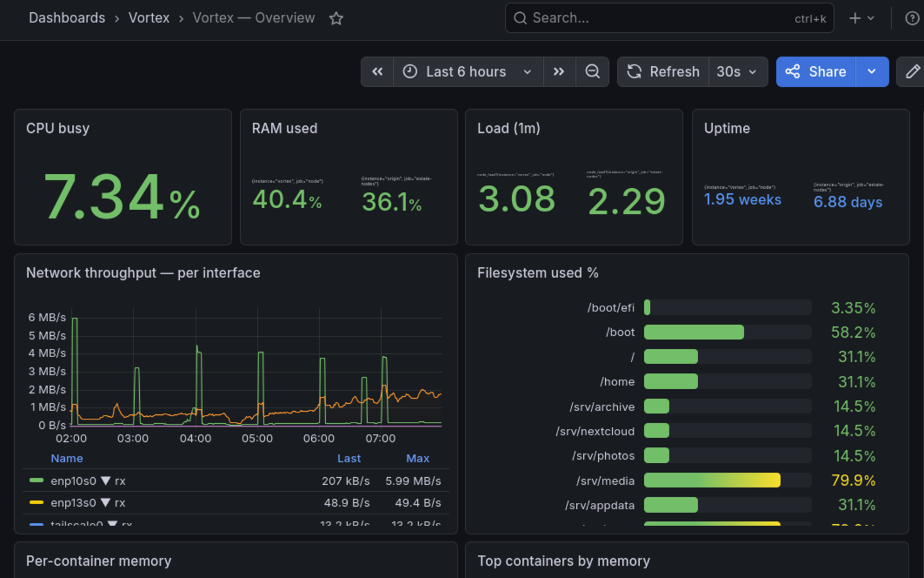Click the 40.4% RAM used value
The height and width of the screenshot is (578, 924).
click(x=287, y=200)
